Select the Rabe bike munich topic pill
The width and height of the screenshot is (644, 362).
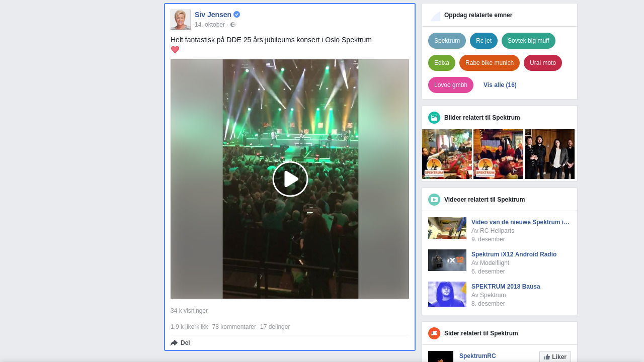click(x=490, y=63)
